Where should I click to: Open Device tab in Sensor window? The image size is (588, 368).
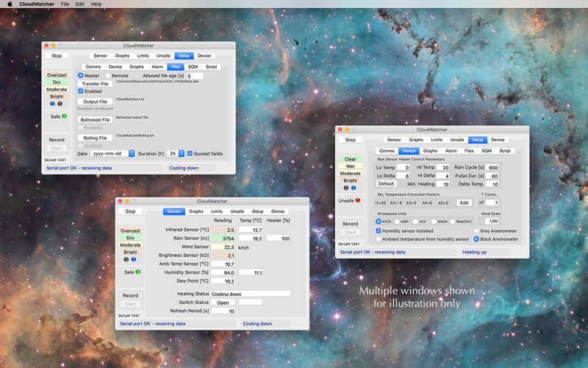(278, 211)
